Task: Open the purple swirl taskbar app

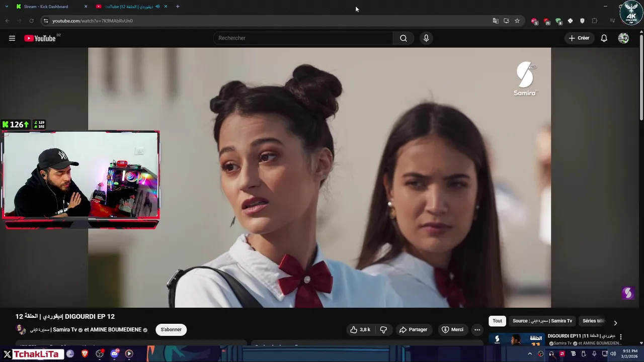Action: click(70, 354)
